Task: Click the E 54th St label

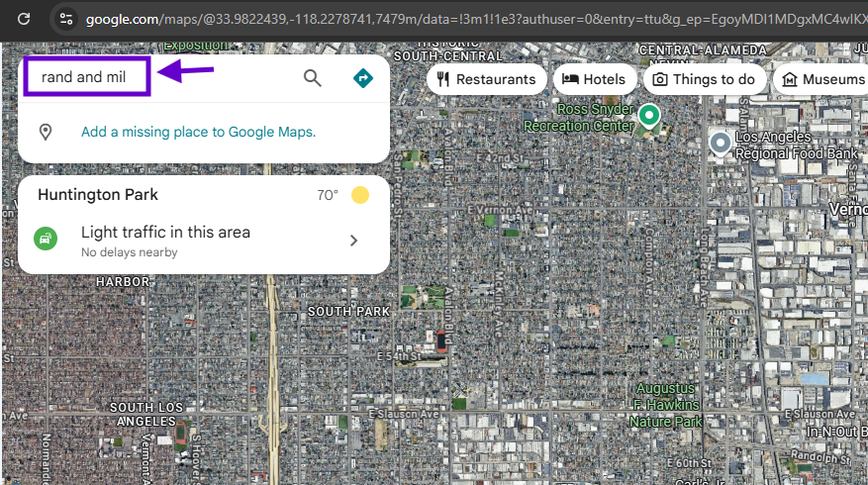Action: 400,356
